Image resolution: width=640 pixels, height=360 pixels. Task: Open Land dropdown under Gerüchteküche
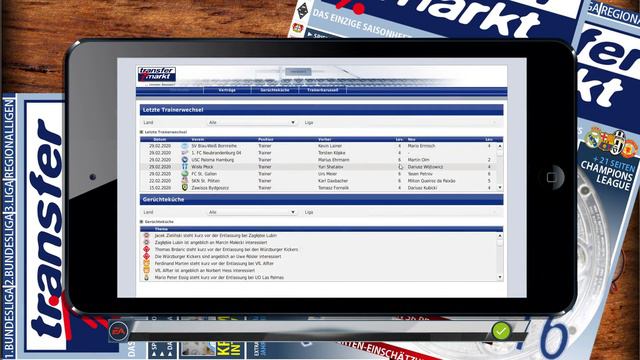(x=252, y=212)
